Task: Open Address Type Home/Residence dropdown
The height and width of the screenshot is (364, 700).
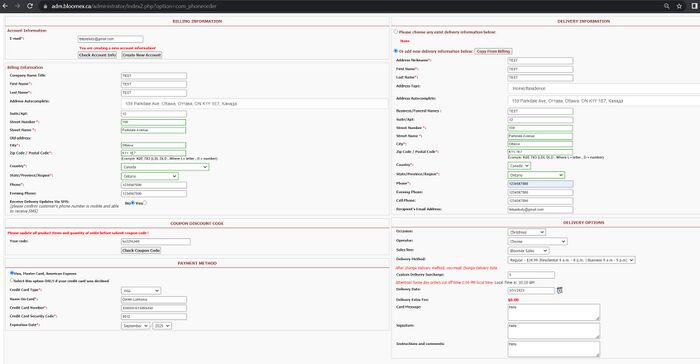Action: coord(604,88)
